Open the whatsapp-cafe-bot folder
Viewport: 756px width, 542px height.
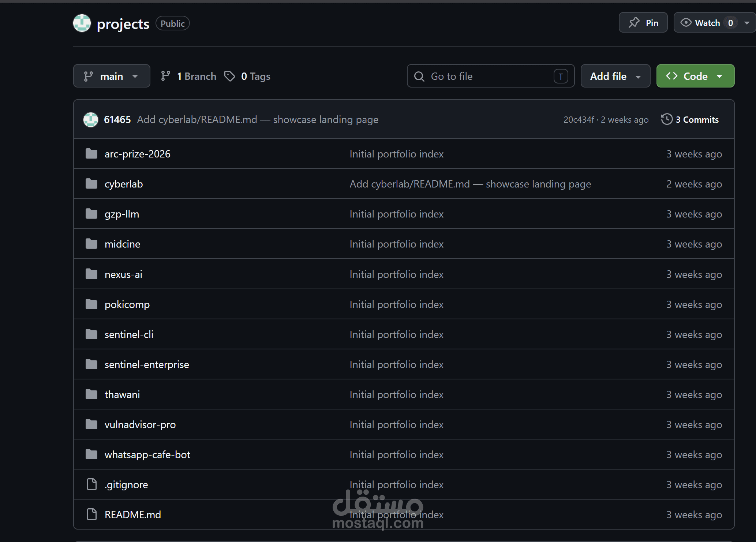point(147,454)
